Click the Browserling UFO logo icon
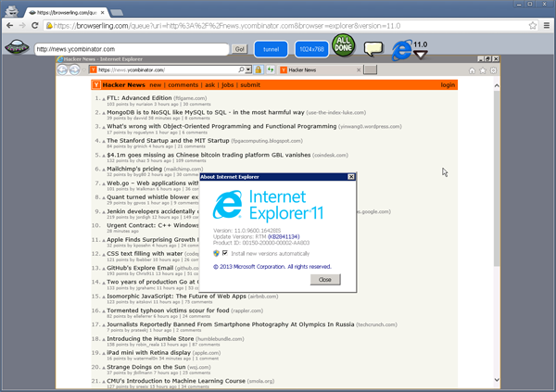The height and width of the screenshot is (392, 556). pos(16,48)
